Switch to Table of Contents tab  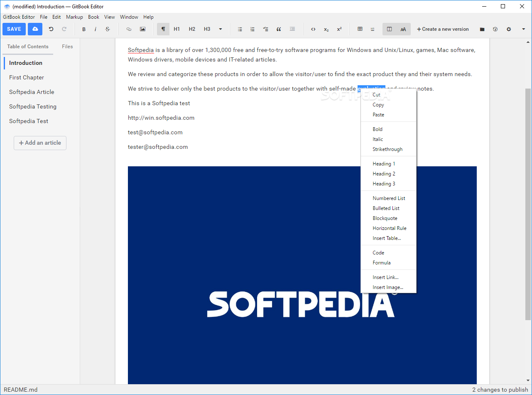coord(28,47)
